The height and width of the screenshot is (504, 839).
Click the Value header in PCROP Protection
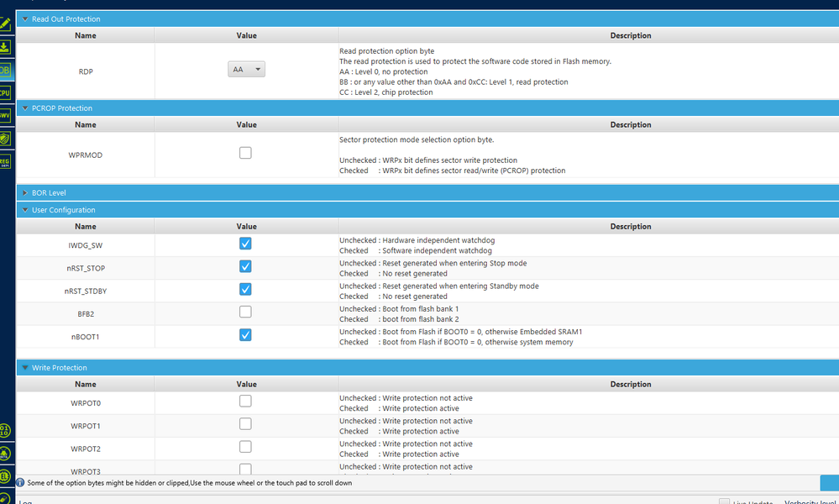click(247, 124)
